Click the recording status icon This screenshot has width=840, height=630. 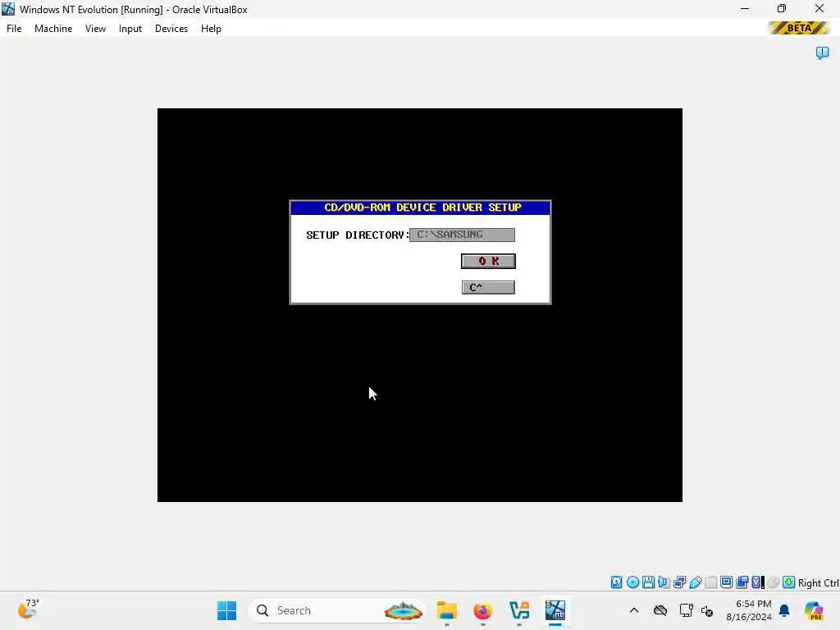pos(742,582)
